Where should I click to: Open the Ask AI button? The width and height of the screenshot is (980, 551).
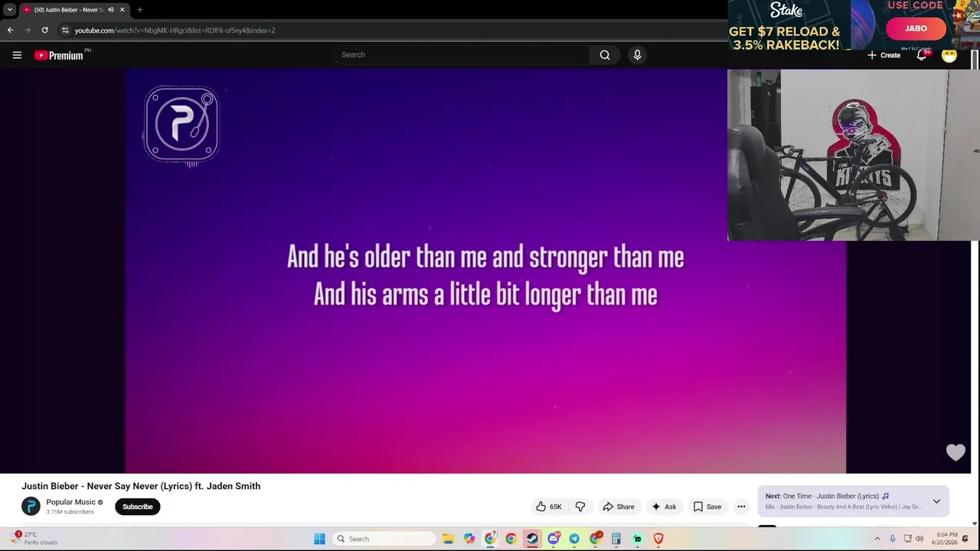pos(664,507)
